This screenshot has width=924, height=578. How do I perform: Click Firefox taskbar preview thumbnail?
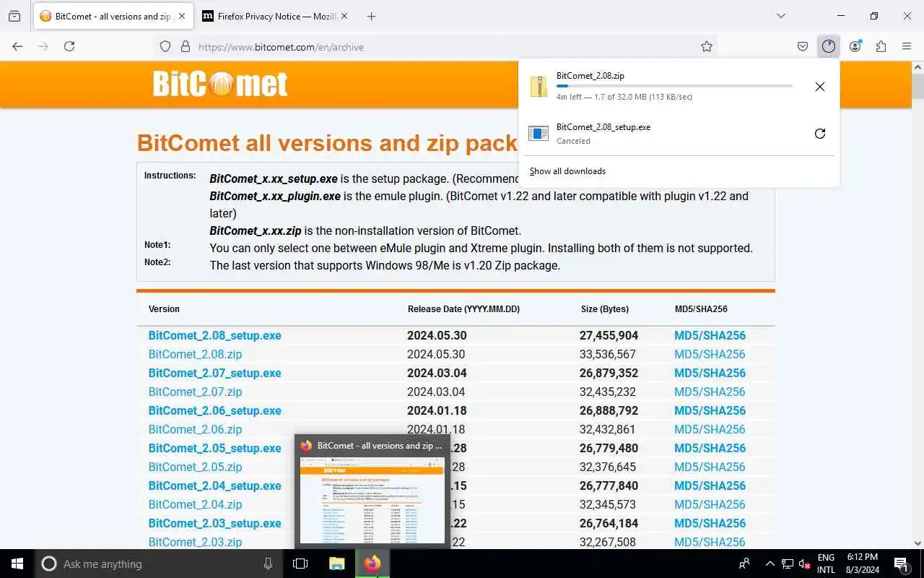pos(372,500)
